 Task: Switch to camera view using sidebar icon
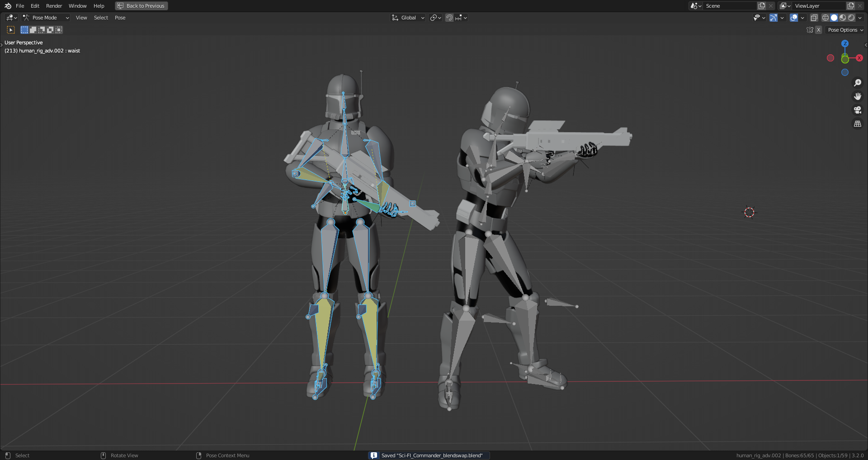(858, 110)
